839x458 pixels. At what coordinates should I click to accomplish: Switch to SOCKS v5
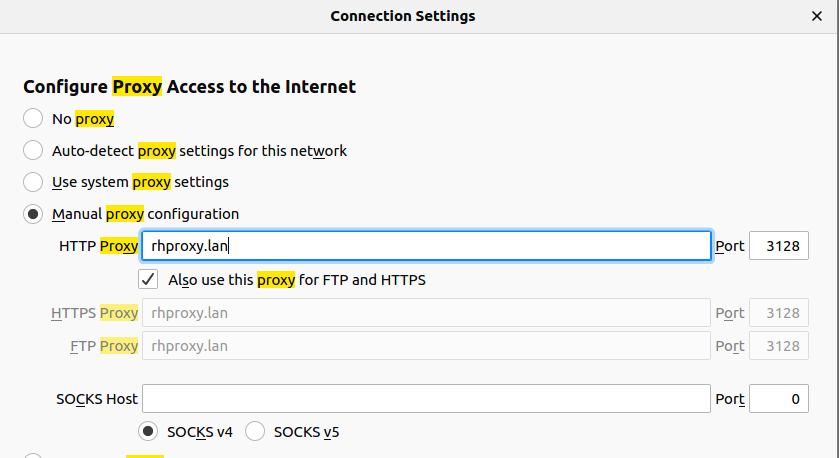(255, 432)
